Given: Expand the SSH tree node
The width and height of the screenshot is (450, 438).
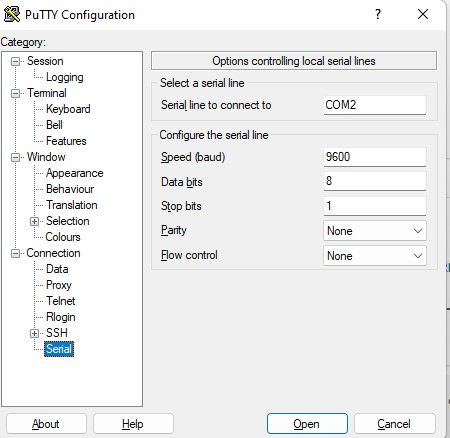Looking at the screenshot, I should click(x=34, y=333).
